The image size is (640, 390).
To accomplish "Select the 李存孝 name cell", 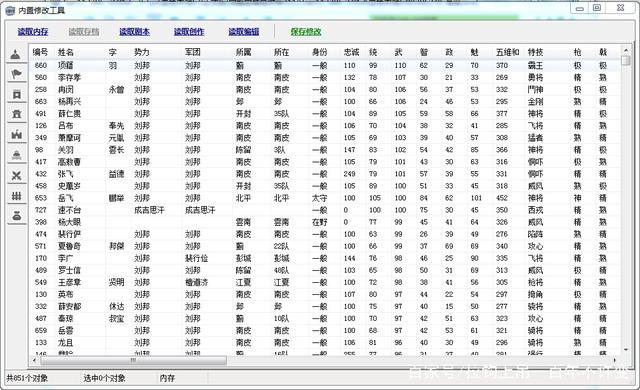I will click(69, 78).
